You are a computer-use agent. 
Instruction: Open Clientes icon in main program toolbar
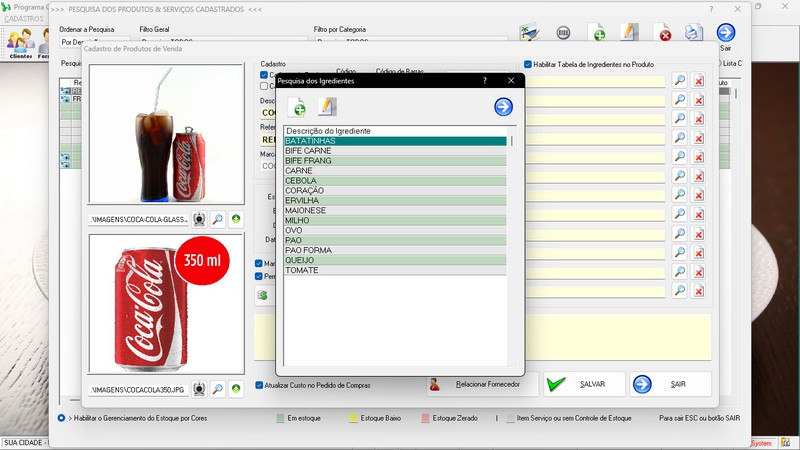(x=20, y=43)
